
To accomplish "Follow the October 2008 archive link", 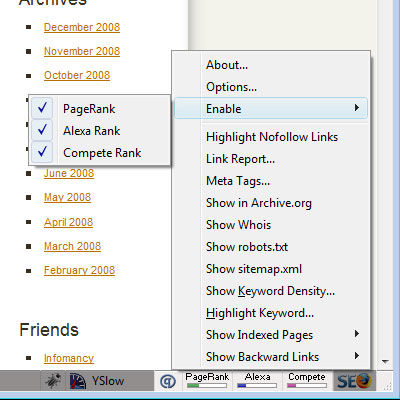I will [77, 75].
